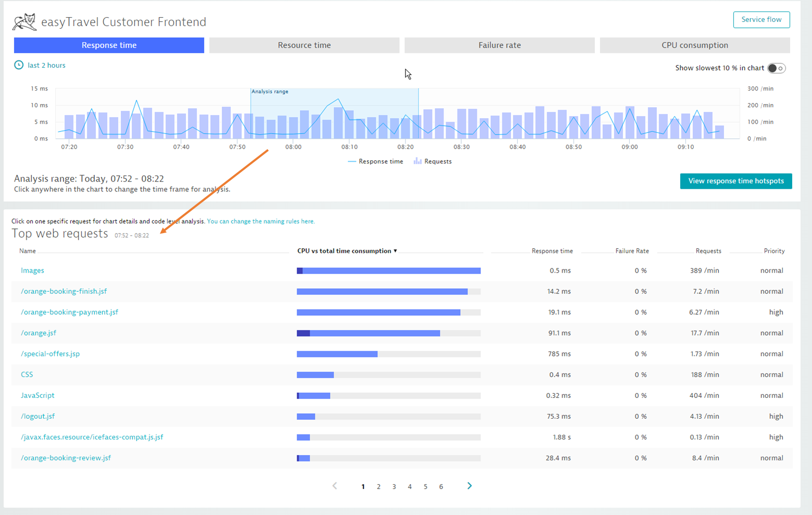Open /orange-booking-review.jsf request
Viewport: 812px width, 515px height.
(66, 458)
